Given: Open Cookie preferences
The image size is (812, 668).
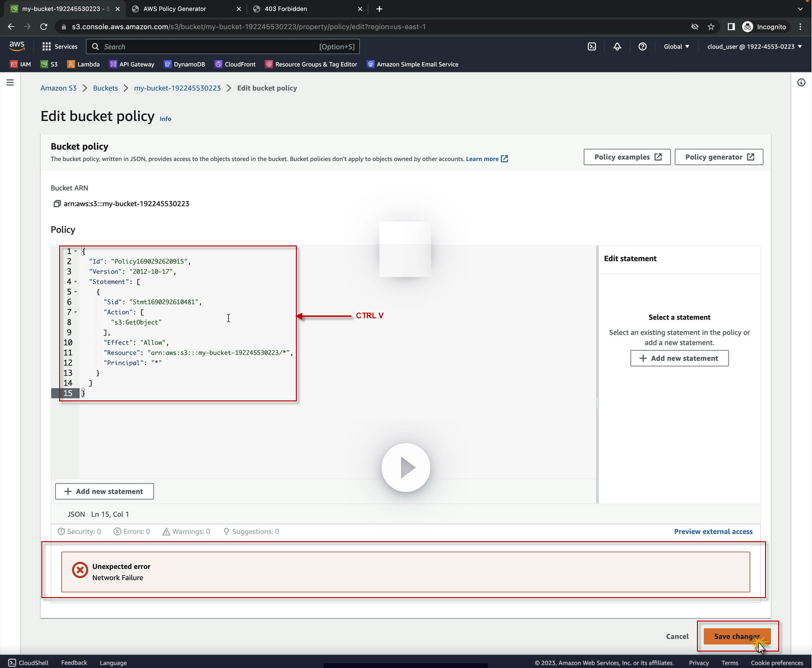Looking at the screenshot, I should pos(777,663).
